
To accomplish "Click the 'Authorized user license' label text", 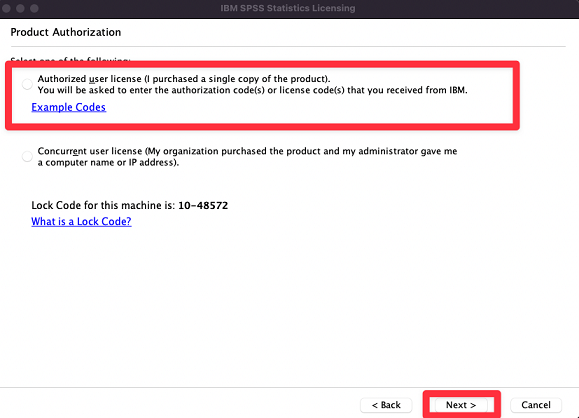I will point(89,79).
